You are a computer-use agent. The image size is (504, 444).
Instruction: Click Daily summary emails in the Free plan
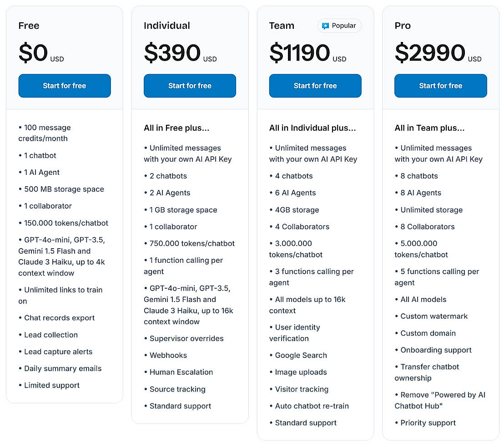(63, 368)
